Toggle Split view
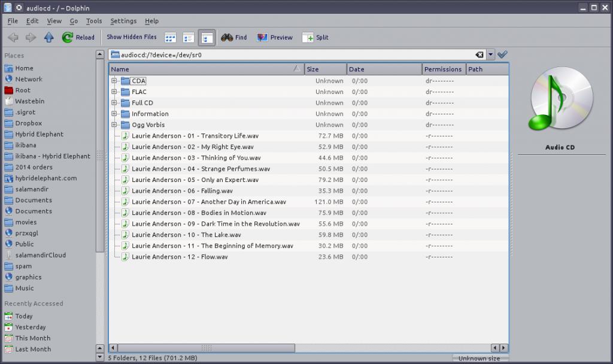Viewport: 613px width, 364px height. coord(315,37)
